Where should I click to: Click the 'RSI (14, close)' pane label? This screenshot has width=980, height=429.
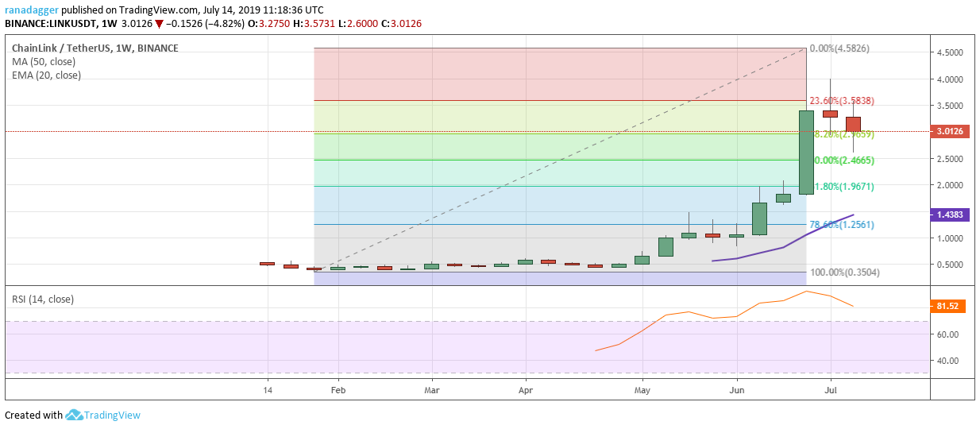click(x=43, y=300)
